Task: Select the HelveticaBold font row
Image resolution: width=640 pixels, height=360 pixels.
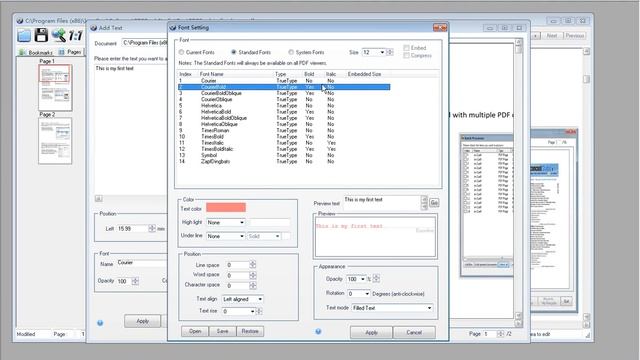Action: click(284, 112)
